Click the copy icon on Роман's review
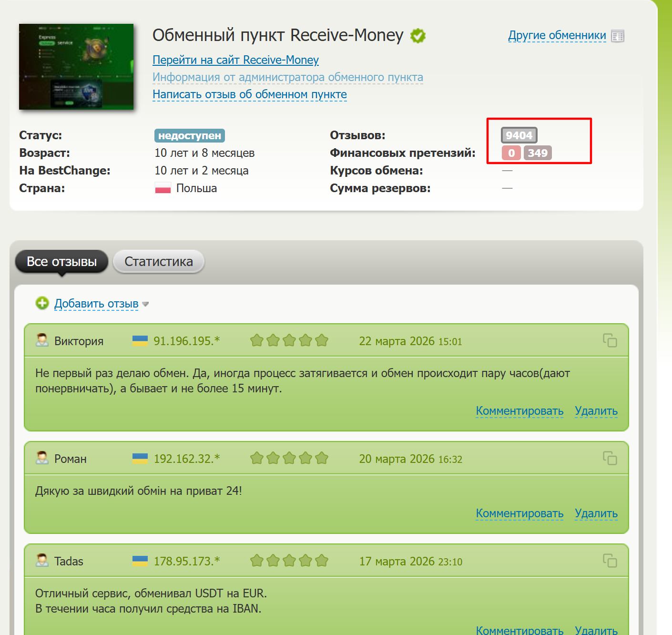The image size is (672, 635). point(610,458)
